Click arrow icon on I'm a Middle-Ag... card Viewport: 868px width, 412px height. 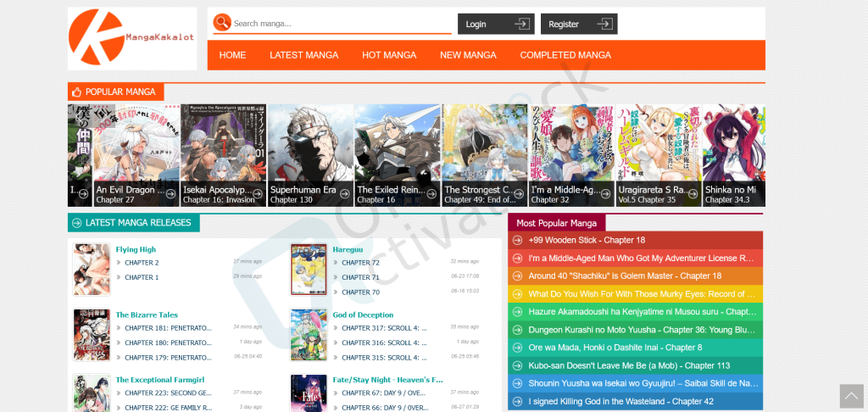606,194
